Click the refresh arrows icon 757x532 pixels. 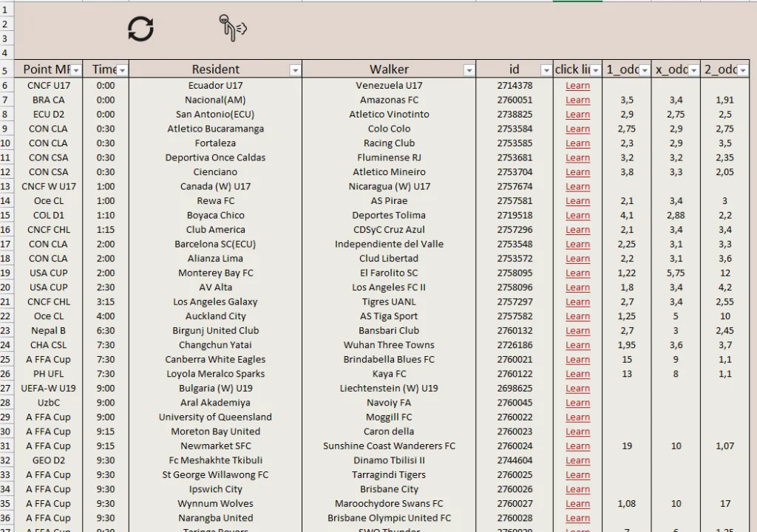(x=140, y=29)
